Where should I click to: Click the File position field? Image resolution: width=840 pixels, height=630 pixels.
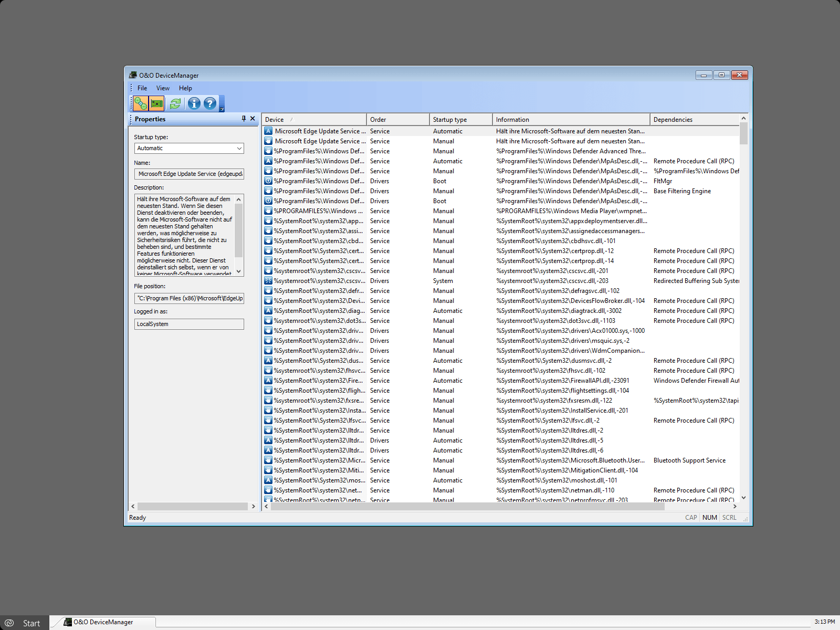189,298
